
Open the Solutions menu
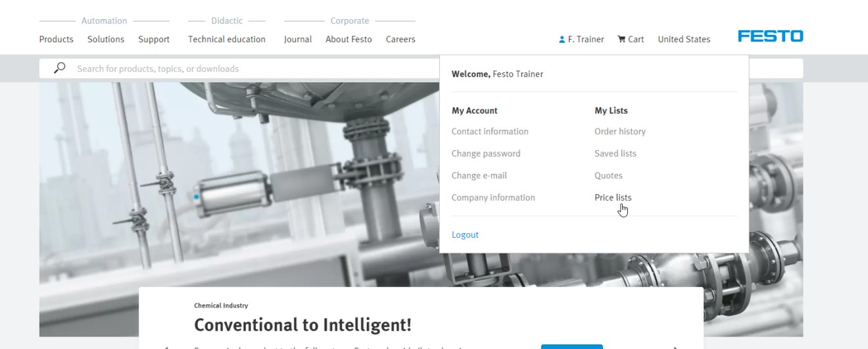(106, 40)
